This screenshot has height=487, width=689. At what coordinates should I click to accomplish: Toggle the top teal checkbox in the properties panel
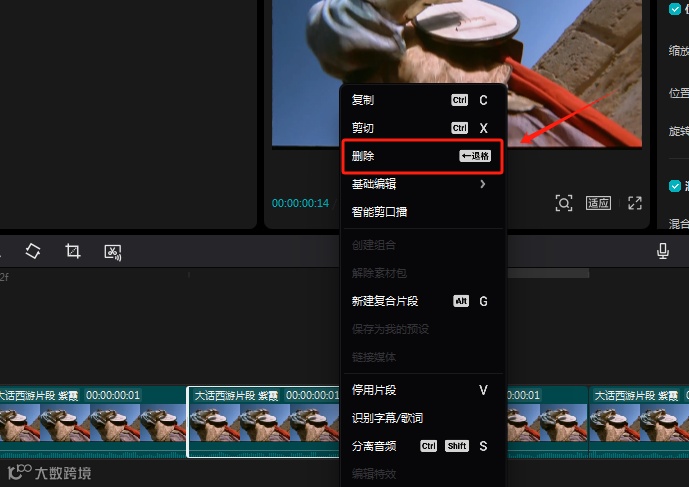tap(674, 9)
